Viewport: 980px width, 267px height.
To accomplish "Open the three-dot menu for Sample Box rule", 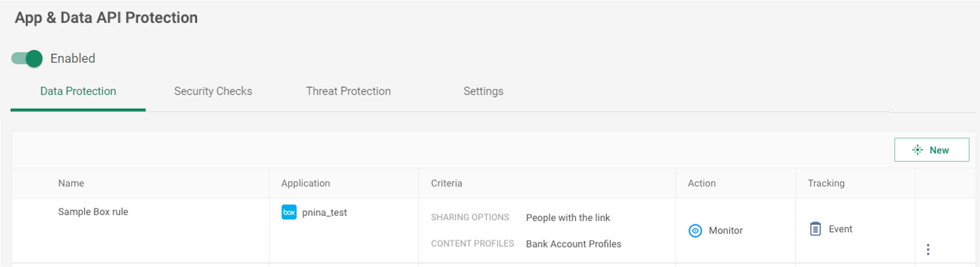I will (x=928, y=249).
